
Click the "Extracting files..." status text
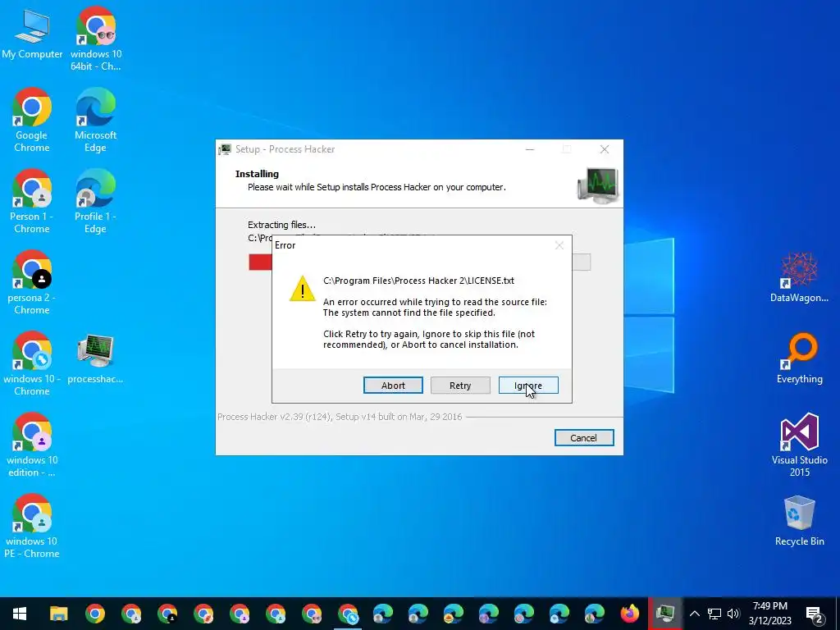pyautogui.click(x=282, y=225)
